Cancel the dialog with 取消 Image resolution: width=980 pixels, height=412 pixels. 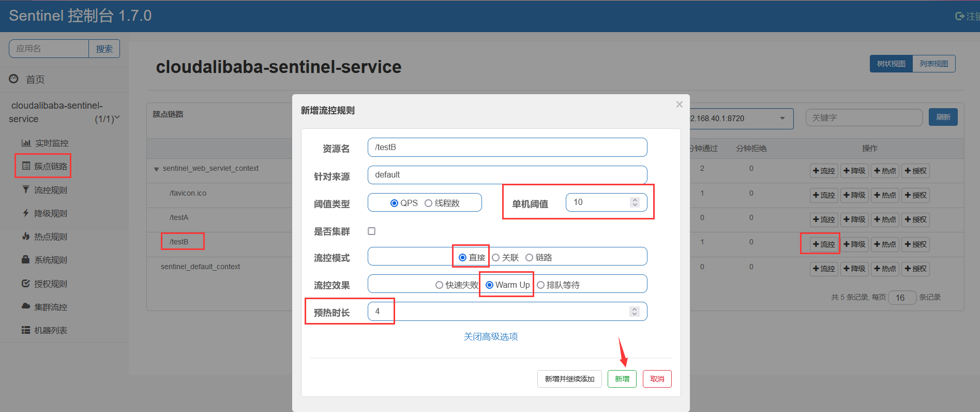pos(657,379)
